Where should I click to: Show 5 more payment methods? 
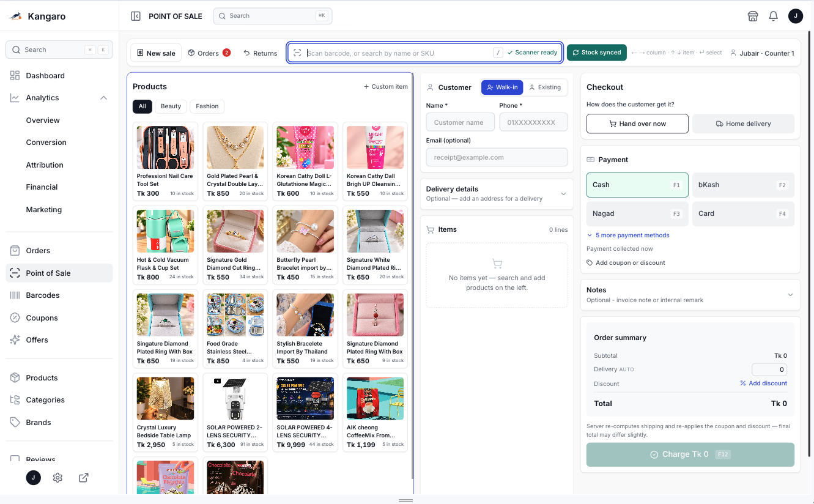pyautogui.click(x=628, y=235)
